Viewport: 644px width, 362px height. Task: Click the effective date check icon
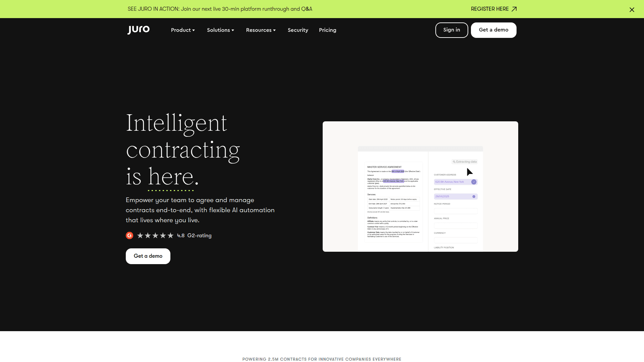474,197
